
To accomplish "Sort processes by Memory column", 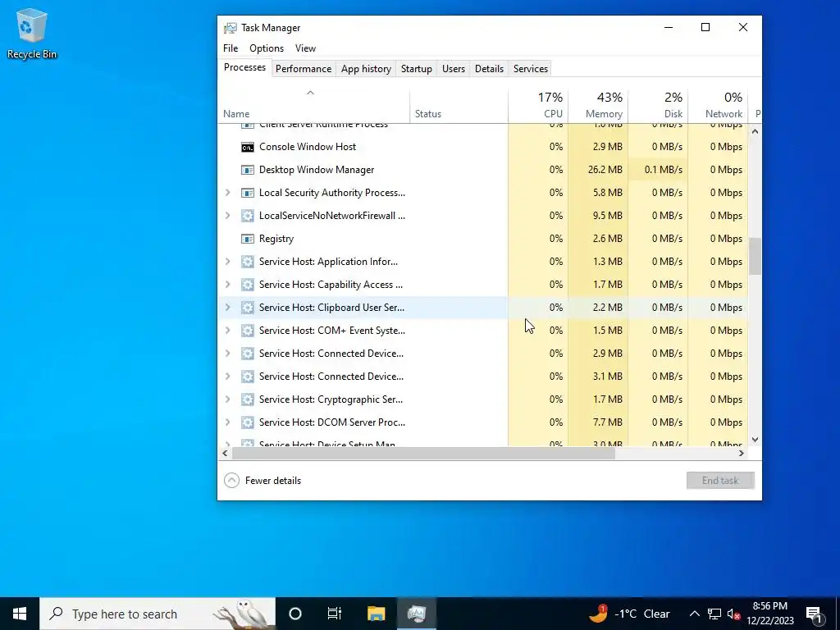I will coord(598,106).
